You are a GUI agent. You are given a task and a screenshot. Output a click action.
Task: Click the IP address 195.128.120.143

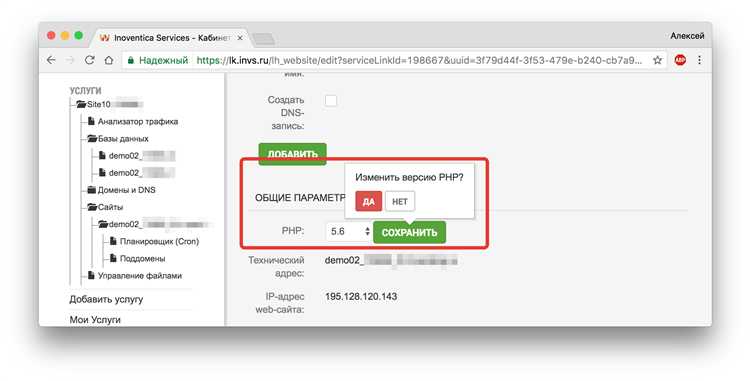coord(361,296)
